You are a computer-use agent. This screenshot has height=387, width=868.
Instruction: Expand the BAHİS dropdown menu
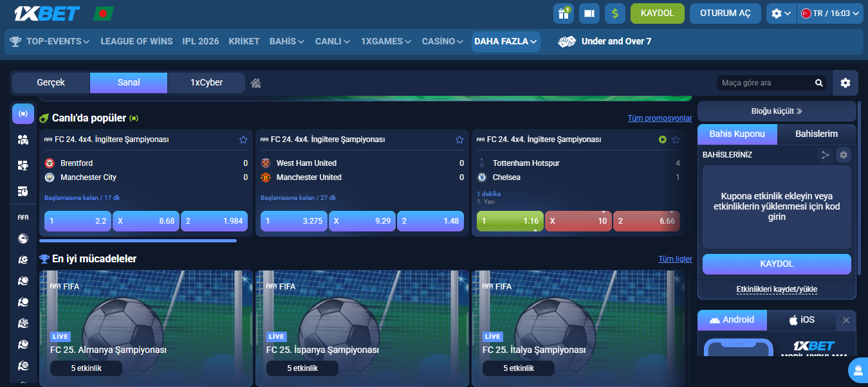point(287,41)
